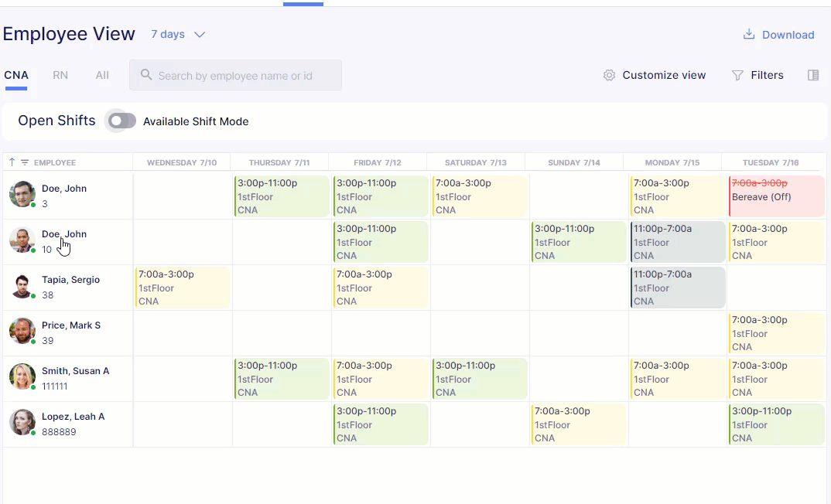Image resolution: width=831 pixels, height=504 pixels.
Task: Open the side panel layout icon
Action: pyautogui.click(x=813, y=75)
